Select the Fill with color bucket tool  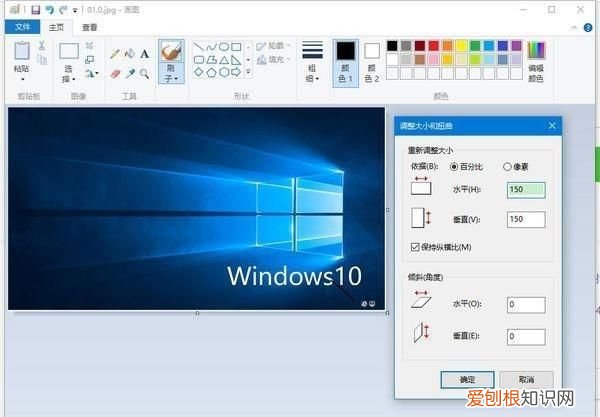click(x=130, y=54)
